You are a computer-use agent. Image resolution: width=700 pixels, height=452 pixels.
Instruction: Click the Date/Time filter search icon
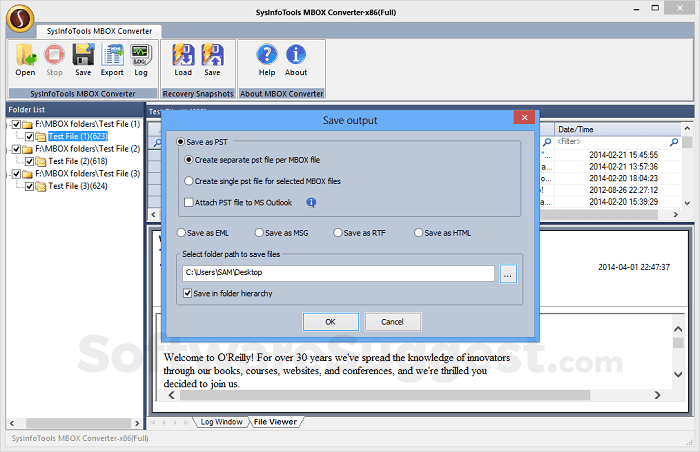click(674, 142)
